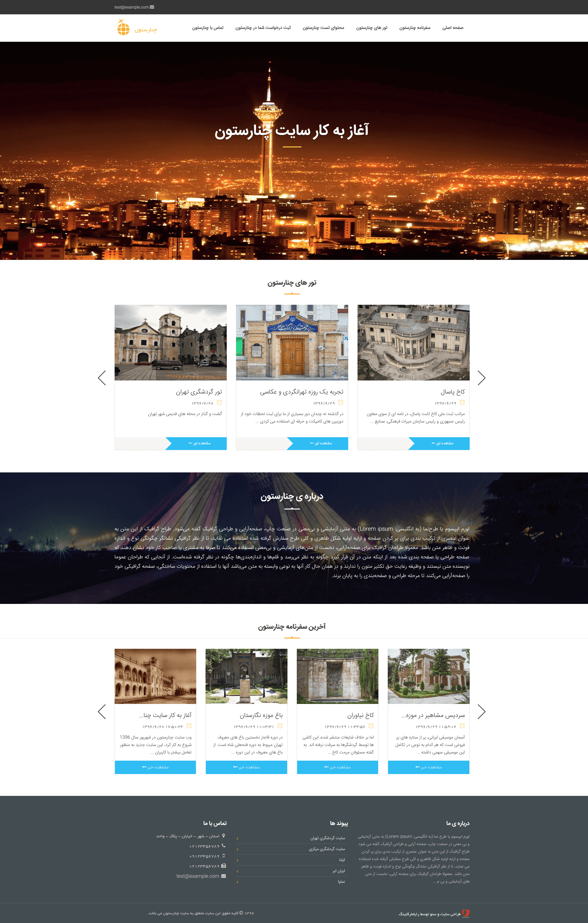
Task: Click the clock icon on the کاخ پاسال card
Action: [x=462, y=403]
